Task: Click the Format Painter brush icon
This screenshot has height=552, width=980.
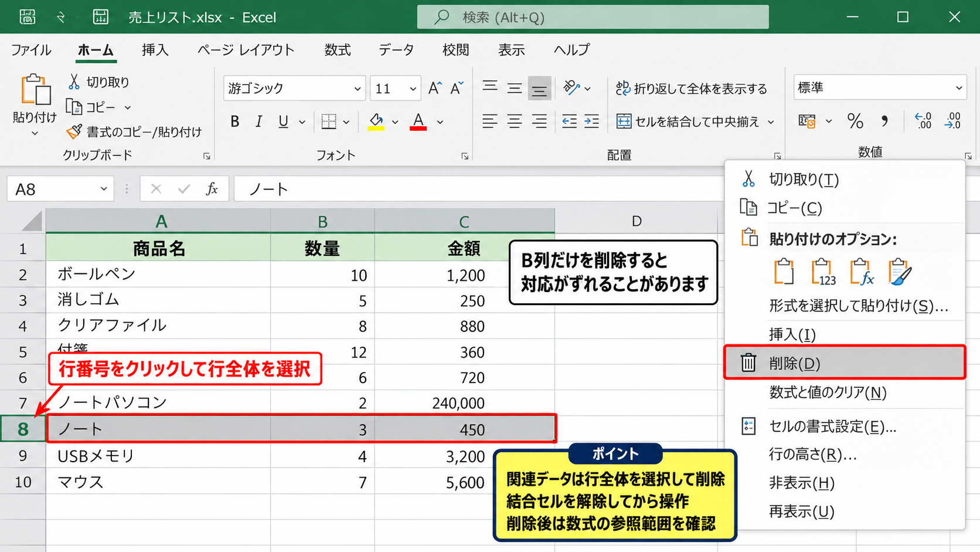Action: click(x=74, y=132)
